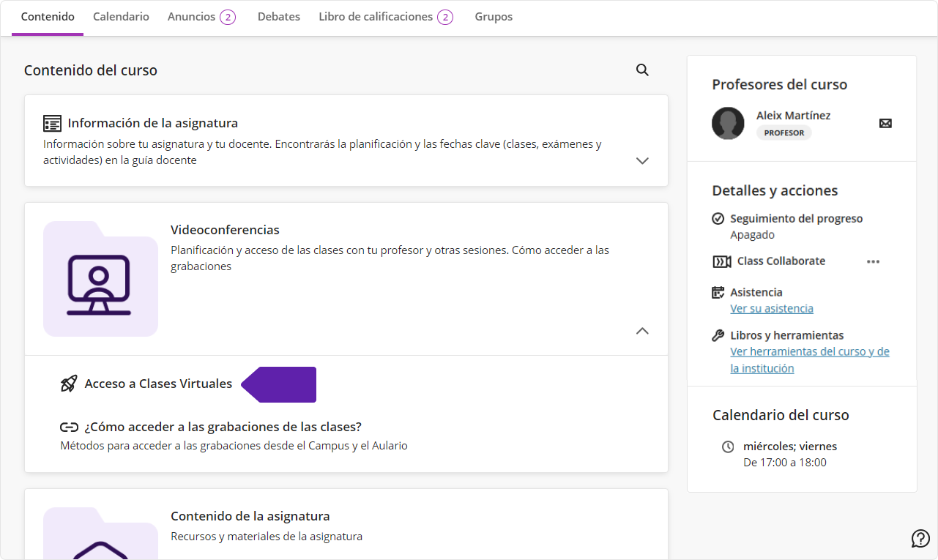
Task: Click the link icon beside grabaciones item
Action: pyautogui.click(x=69, y=427)
